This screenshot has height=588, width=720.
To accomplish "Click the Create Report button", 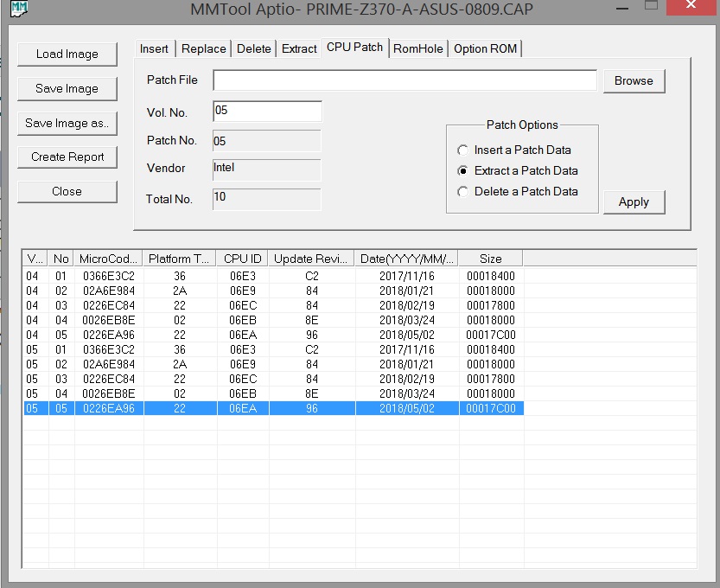I will [x=67, y=157].
